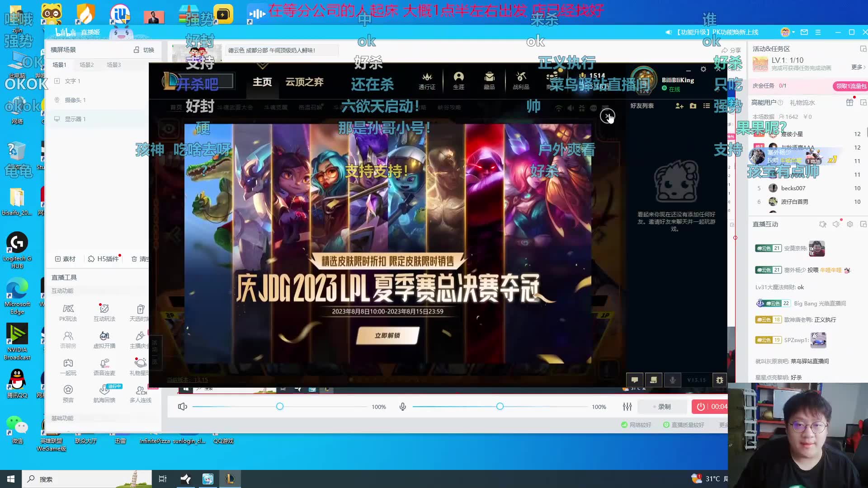Switch to 场景2 tab
Screen dimensions: 868x488
[x=86, y=65]
